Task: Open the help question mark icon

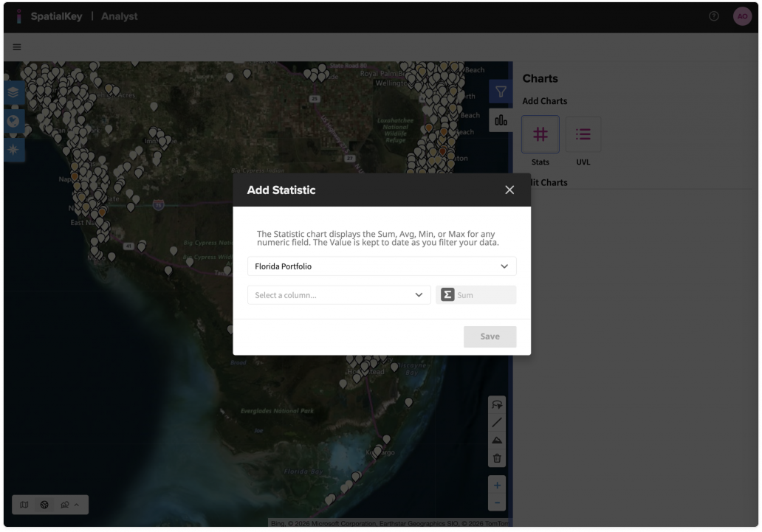Action: point(714,16)
